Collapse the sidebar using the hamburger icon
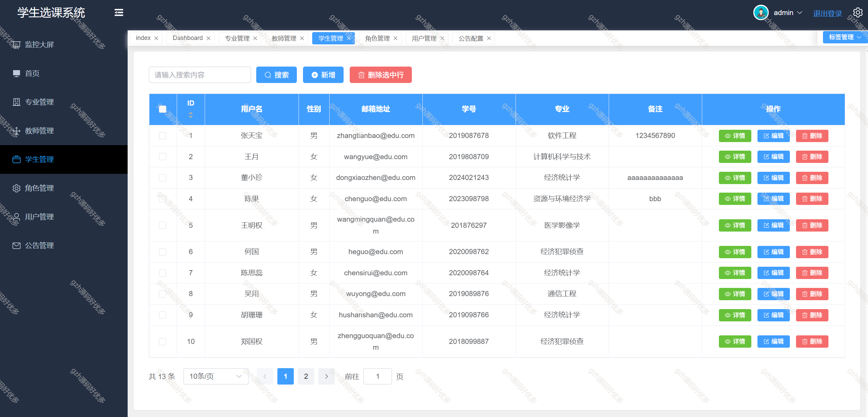The width and height of the screenshot is (868, 417). 119,13
